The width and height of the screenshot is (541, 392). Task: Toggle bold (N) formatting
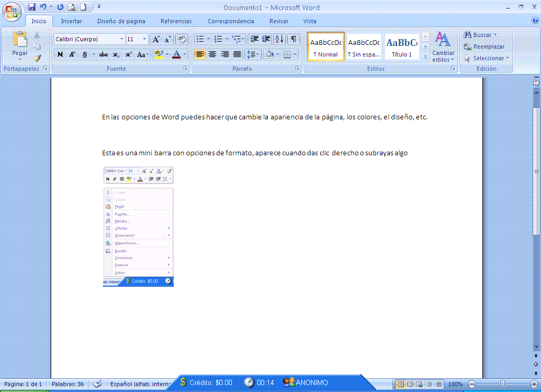tap(60, 54)
